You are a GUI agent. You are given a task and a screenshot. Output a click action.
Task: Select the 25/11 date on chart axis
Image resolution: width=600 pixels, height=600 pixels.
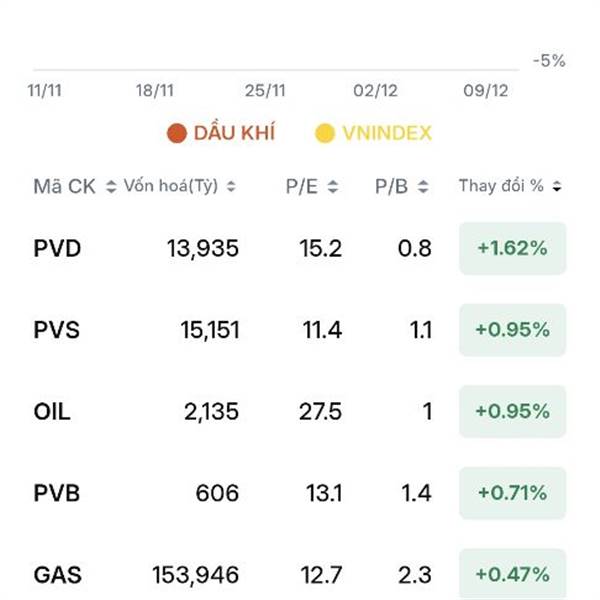tap(265, 90)
